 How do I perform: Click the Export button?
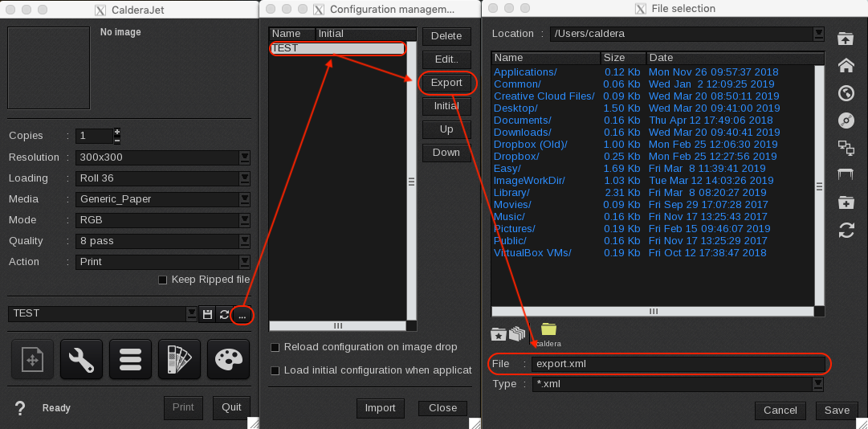coord(446,83)
